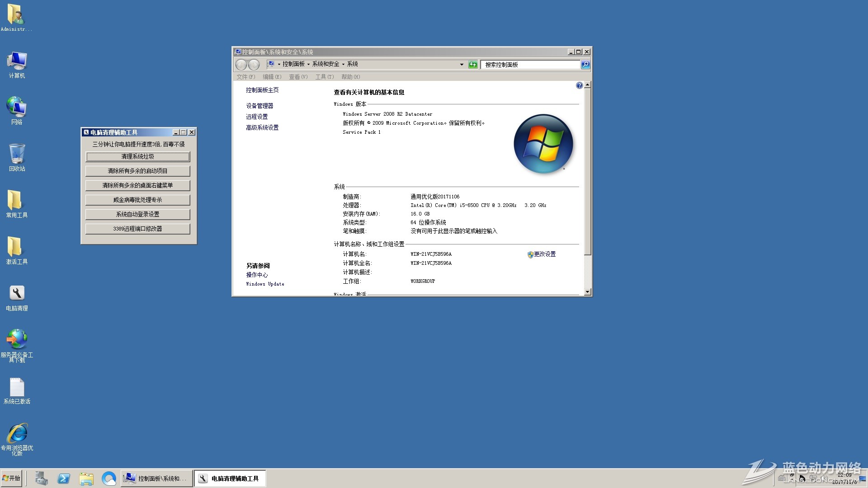The width and height of the screenshot is (868, 488).
Task: Click the 更改设置 link
Action: pos(544,254)
